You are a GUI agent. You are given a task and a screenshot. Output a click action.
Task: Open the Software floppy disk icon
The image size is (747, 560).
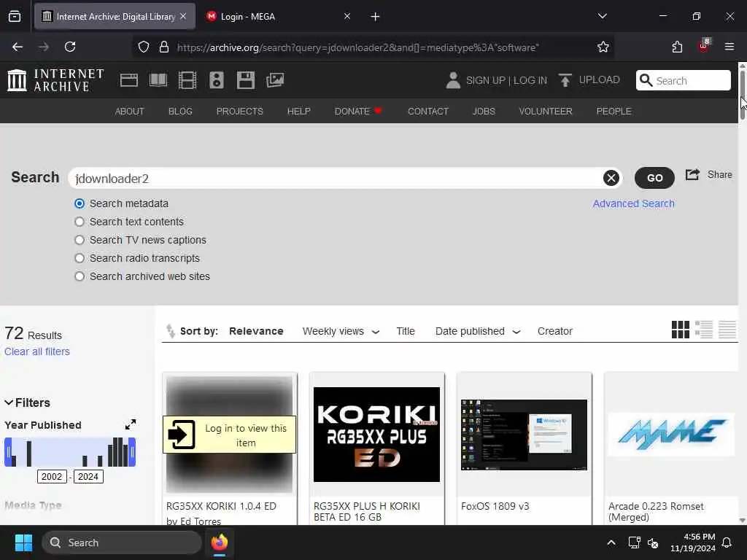[246, 80]
